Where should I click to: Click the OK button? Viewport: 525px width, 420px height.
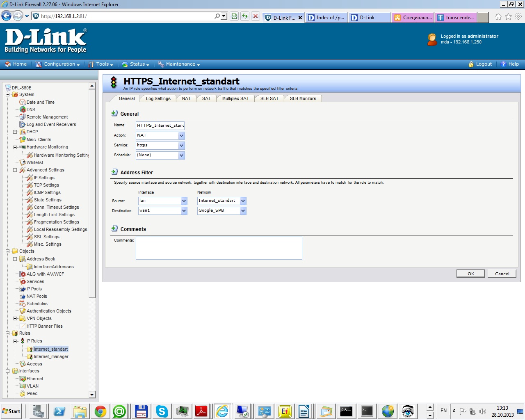pyautogui.click(x=471, y=274)
